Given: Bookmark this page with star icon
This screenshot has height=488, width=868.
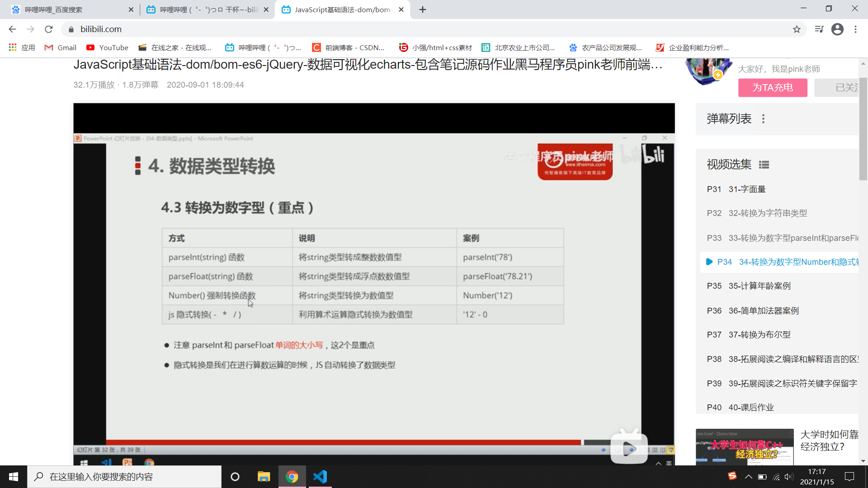Looking at the screenshot, I should pyautogui.click(x=797, y=29).
